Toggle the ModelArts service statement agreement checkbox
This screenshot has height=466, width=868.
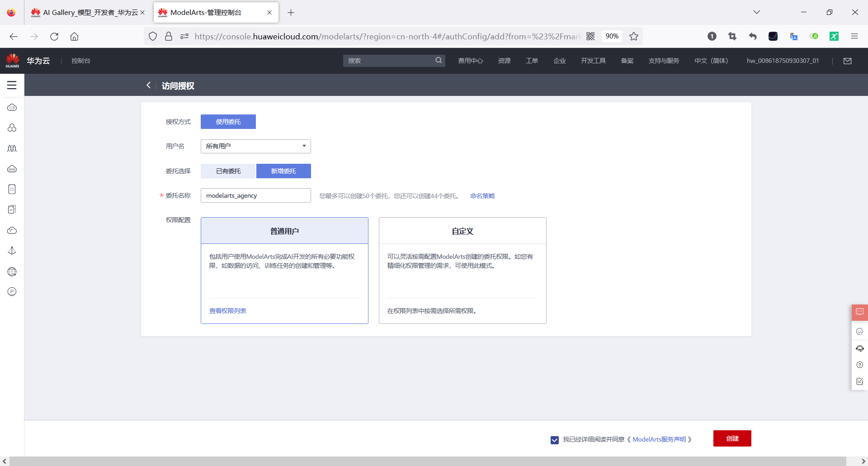coord(555,440)
